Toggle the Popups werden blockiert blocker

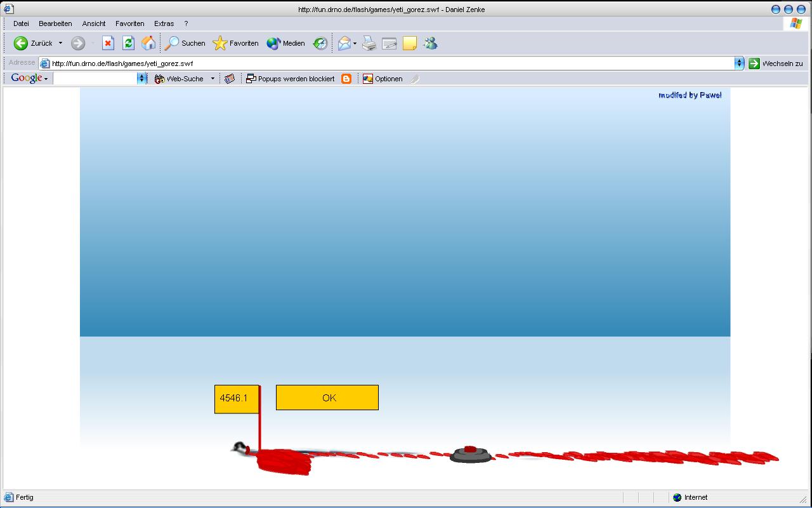[x=291, y=79]
